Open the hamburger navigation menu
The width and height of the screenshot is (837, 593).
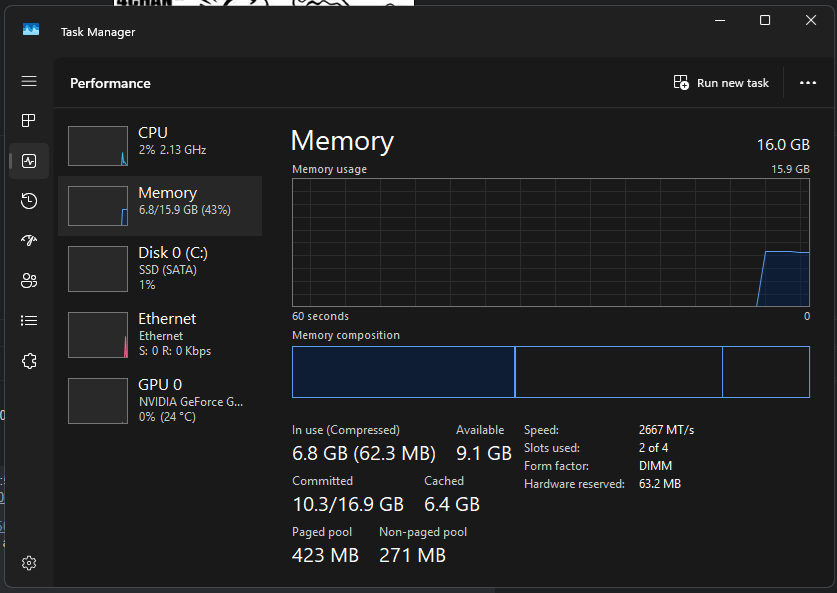click(29, 81)
